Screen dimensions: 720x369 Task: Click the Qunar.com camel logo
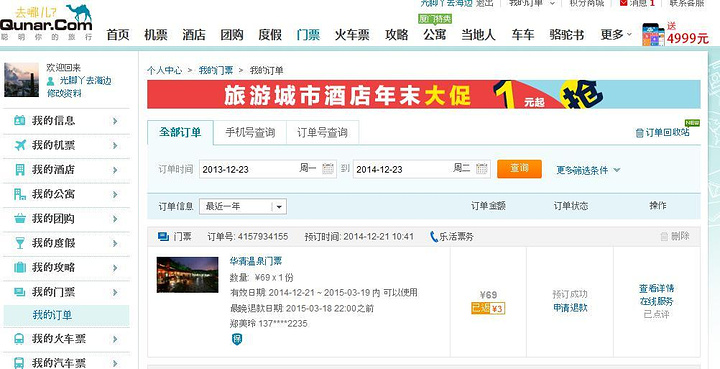click(46, 22)
